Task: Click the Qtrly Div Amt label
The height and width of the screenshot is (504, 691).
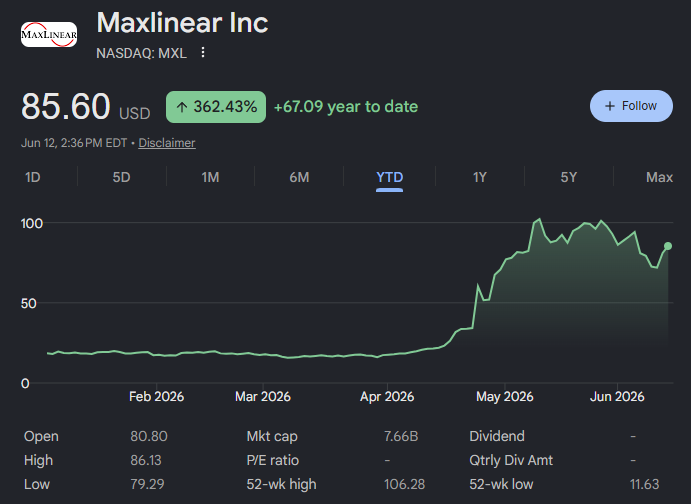Action: click(511, 460)
